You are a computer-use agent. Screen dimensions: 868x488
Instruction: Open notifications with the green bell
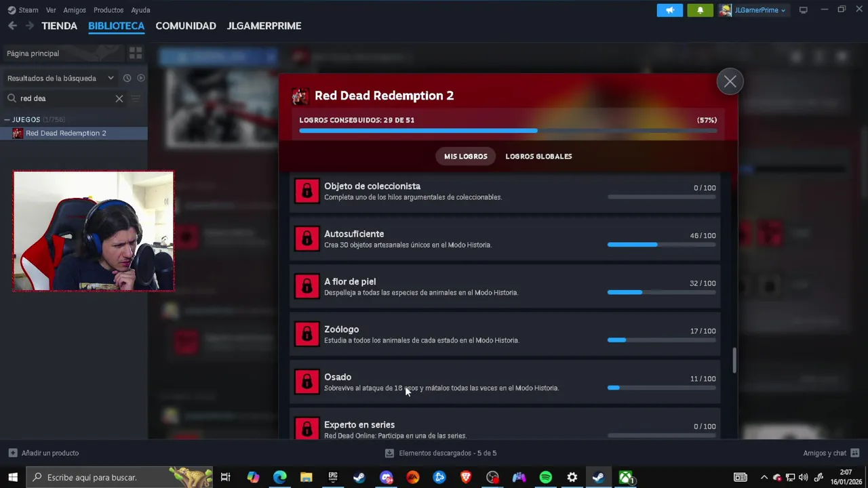pos(701,10)
